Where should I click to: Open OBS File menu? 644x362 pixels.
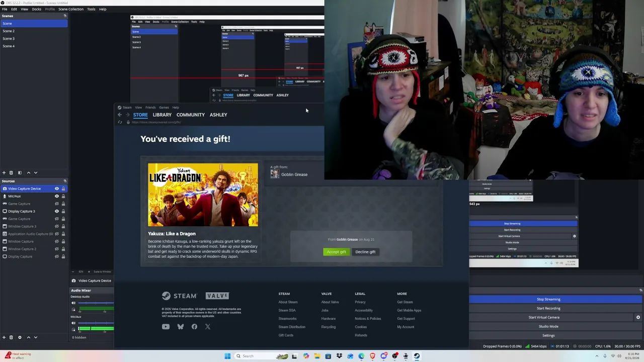coord(5,9)
